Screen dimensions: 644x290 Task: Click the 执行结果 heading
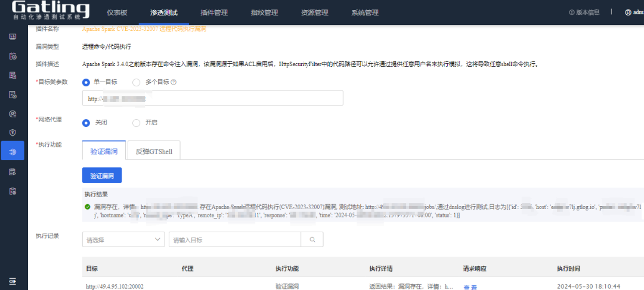(97, 194)
